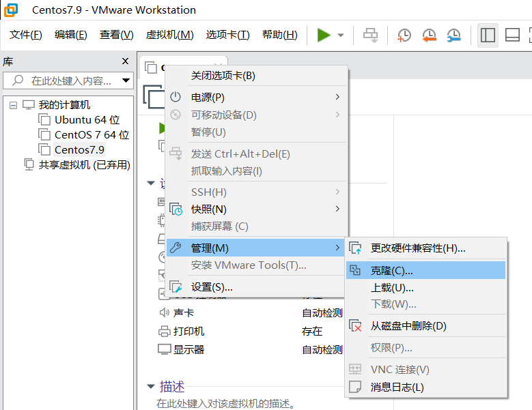Image resolution: width=532 pixels, height=410 pixels.
Task: Expand the 快照(N) submenu arrow
Action: tap(337, 209)
